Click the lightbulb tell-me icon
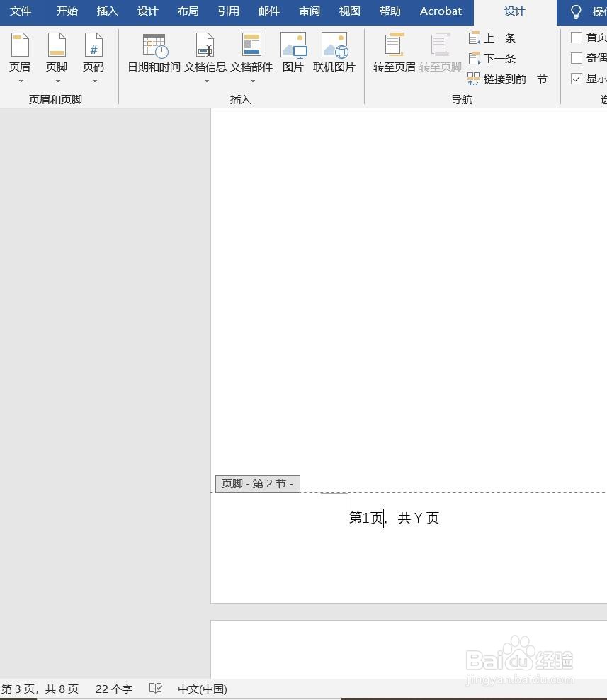 (577, 11)
